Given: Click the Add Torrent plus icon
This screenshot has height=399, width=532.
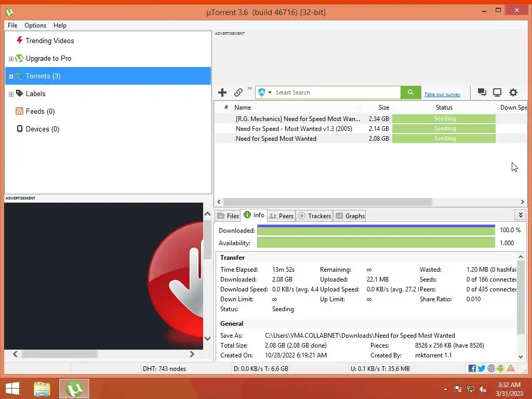Looking at the screenshot, I should tap(222, 92).
